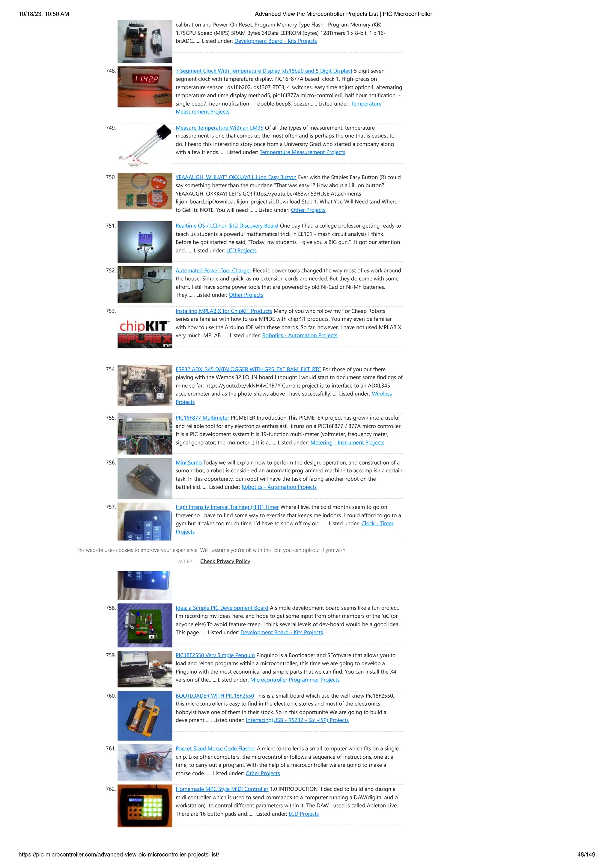Open the 7 Segment Clock thumbnail image
This screenshot has height=868, width=614.
click(x=145, y=87)
